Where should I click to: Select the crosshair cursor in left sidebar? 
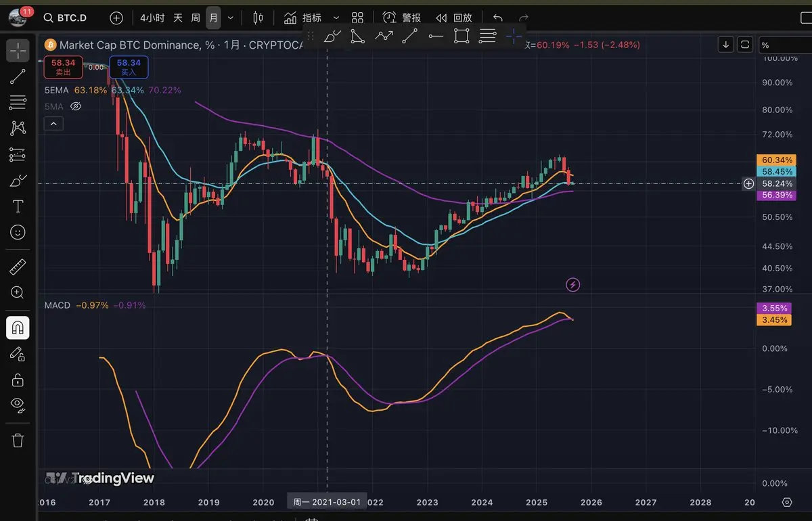[18, 49]
